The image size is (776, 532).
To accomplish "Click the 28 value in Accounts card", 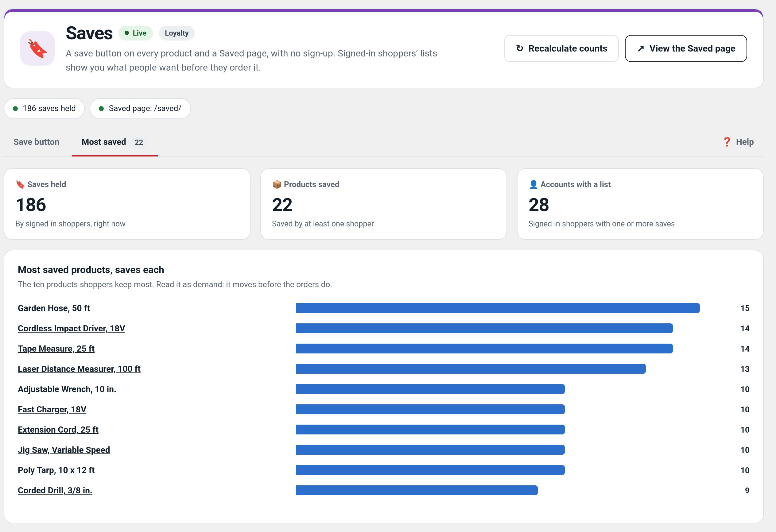I will point(539,205).
